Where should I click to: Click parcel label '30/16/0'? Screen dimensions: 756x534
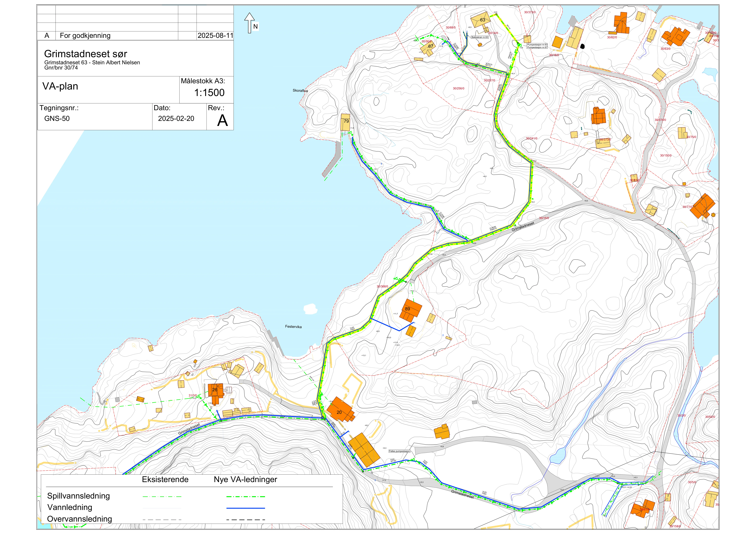[554, 55]
